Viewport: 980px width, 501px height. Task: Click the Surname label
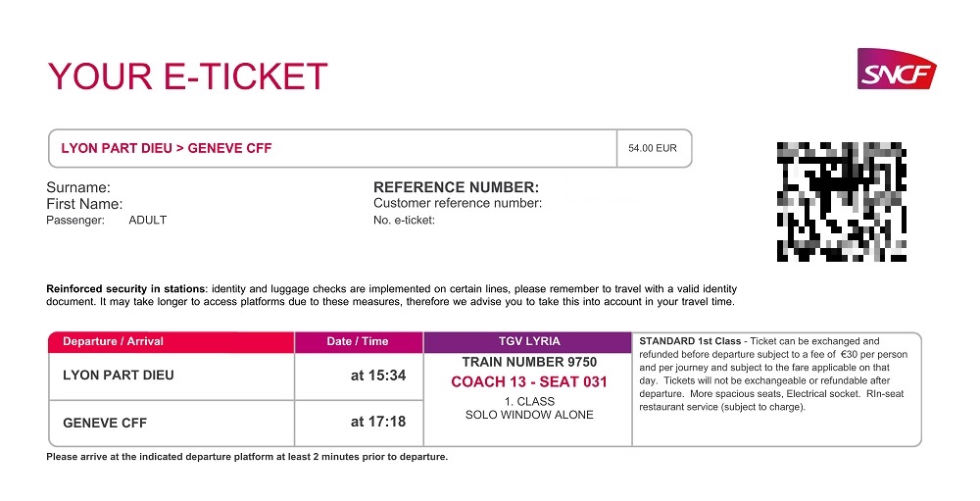coord(78,187)
